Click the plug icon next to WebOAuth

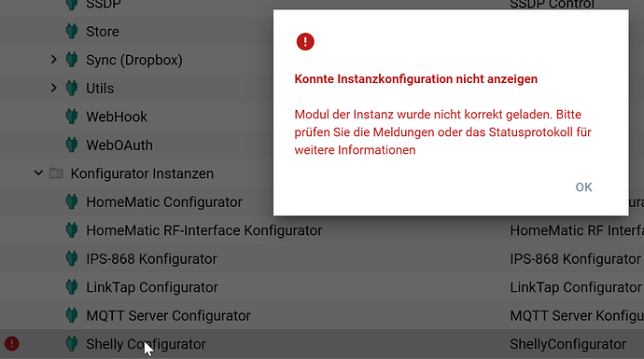72,145
